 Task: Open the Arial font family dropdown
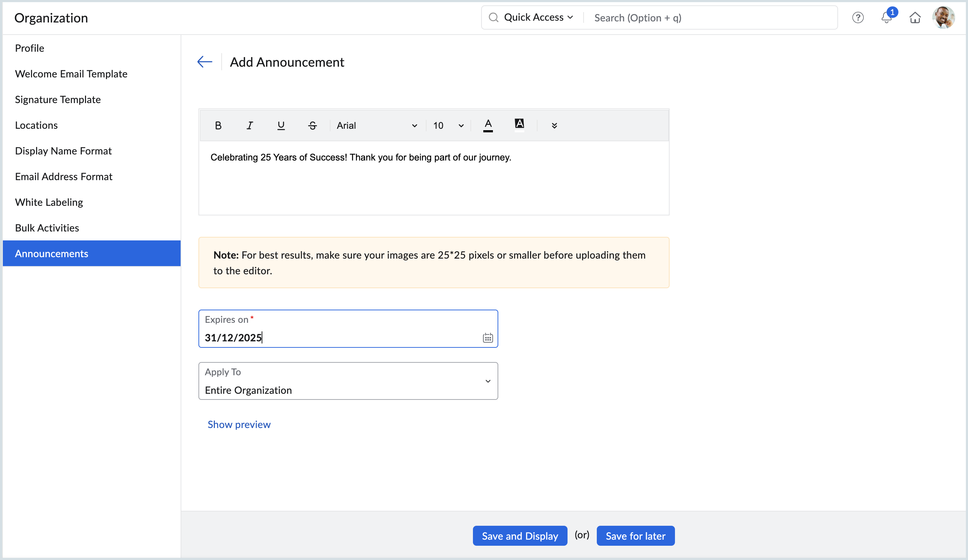pyautogui.click(x=377, y=126)
